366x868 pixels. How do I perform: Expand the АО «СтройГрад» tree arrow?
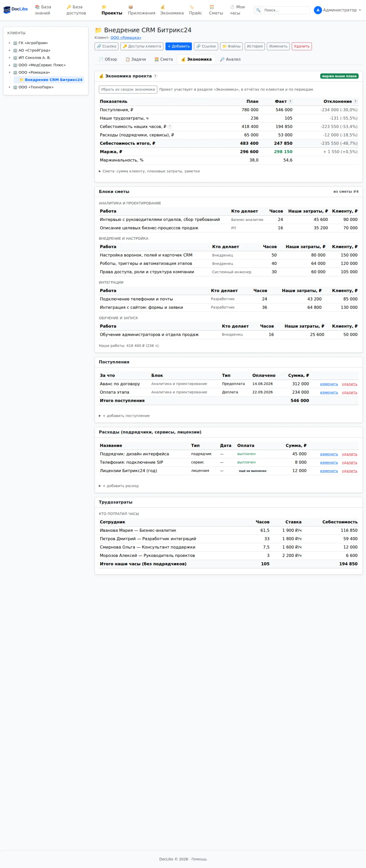[9, 51]
